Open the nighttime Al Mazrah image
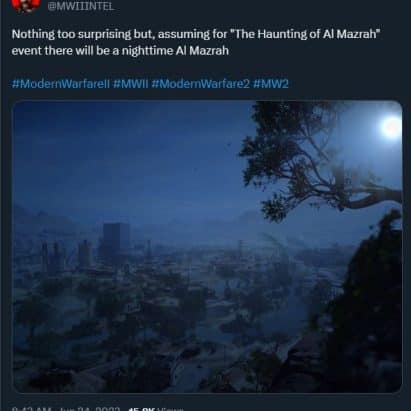The image size is (411, 411). (207, 247)
